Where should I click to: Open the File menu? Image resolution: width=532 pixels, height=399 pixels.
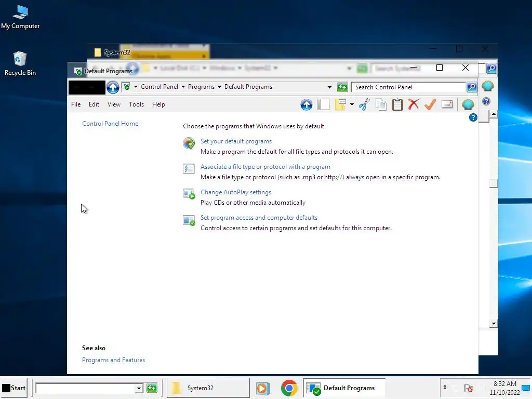[76, 104]
